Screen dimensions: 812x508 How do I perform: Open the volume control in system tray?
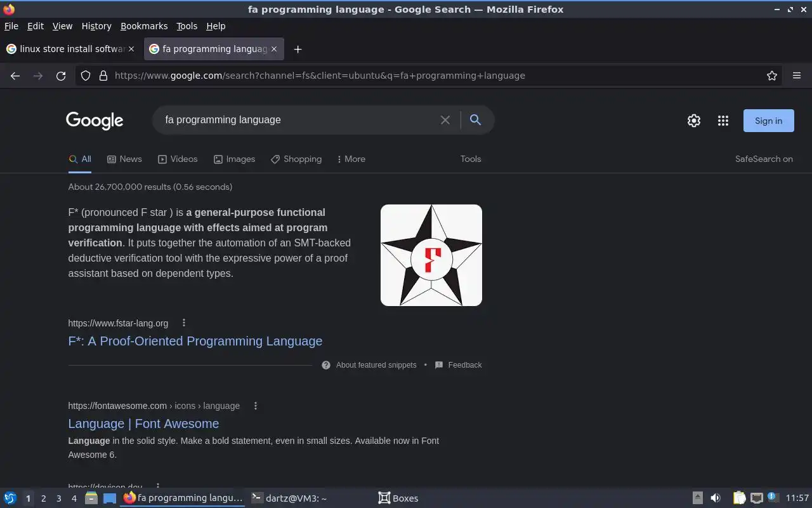click(716, 498)
